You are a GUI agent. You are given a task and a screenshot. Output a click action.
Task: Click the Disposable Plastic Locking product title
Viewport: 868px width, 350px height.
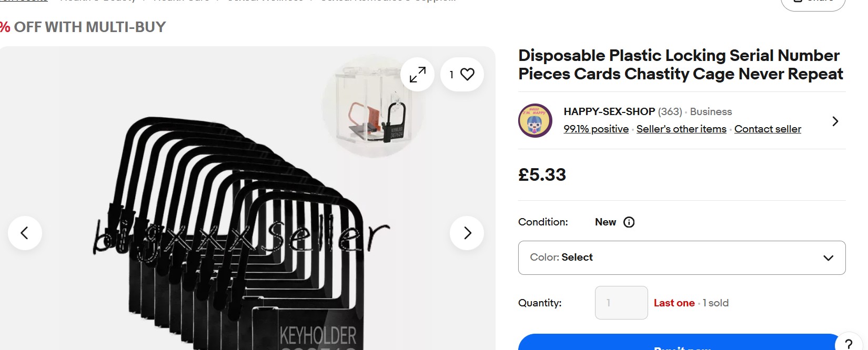680,65
